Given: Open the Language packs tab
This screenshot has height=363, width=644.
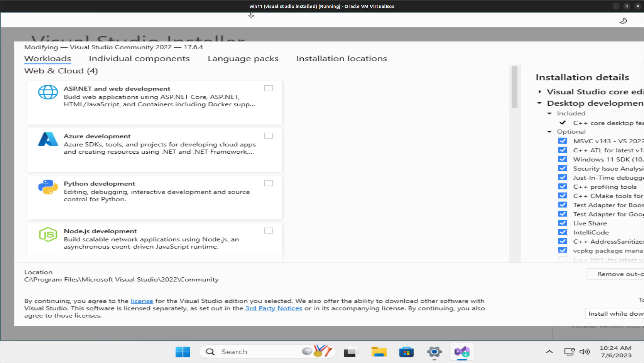Looking at the screenshot, I should click(x=243, y=59).
